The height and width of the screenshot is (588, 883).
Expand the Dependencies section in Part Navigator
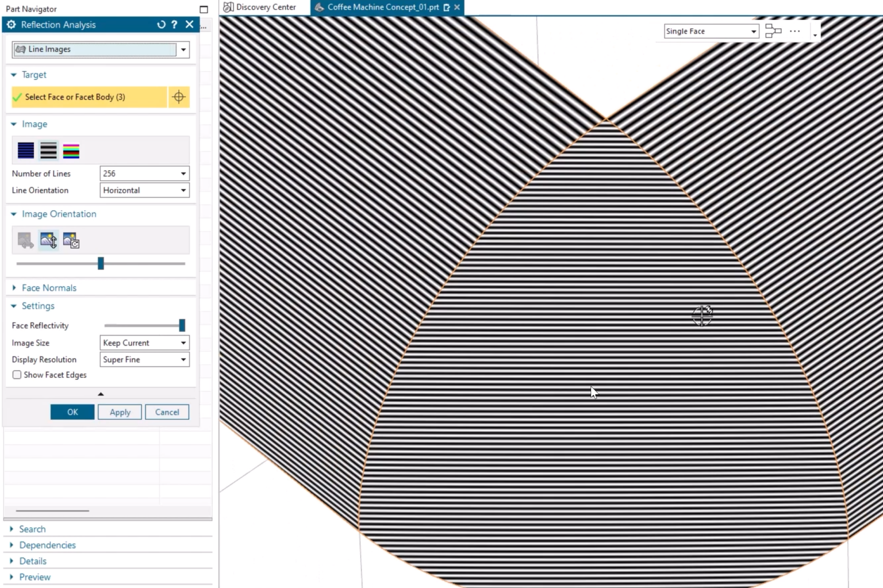(x=47, y=544)
